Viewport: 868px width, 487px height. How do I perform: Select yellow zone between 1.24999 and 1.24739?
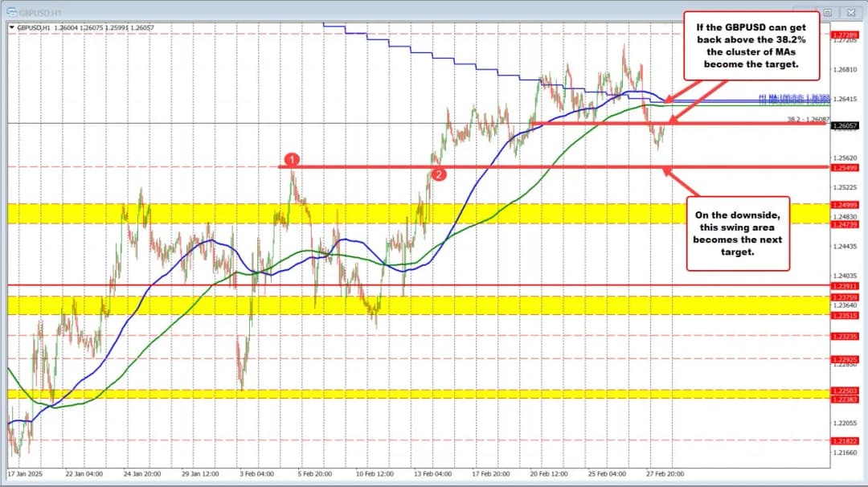(x=402, y=214)
